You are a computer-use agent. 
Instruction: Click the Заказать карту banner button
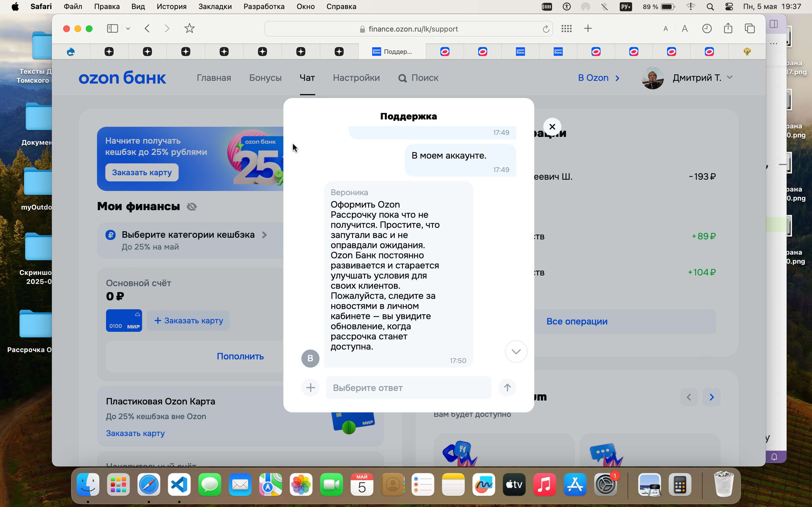[142, 172]
